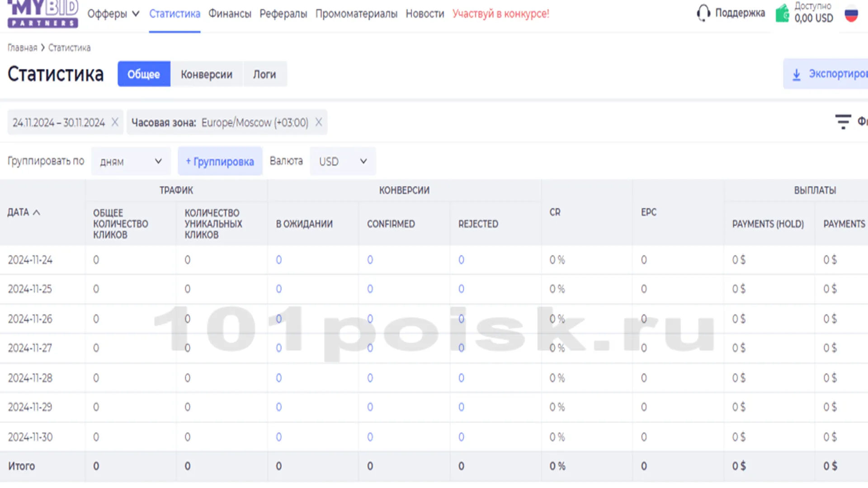Sort by the ДАТА column arrow

click(x=37, y=212)
